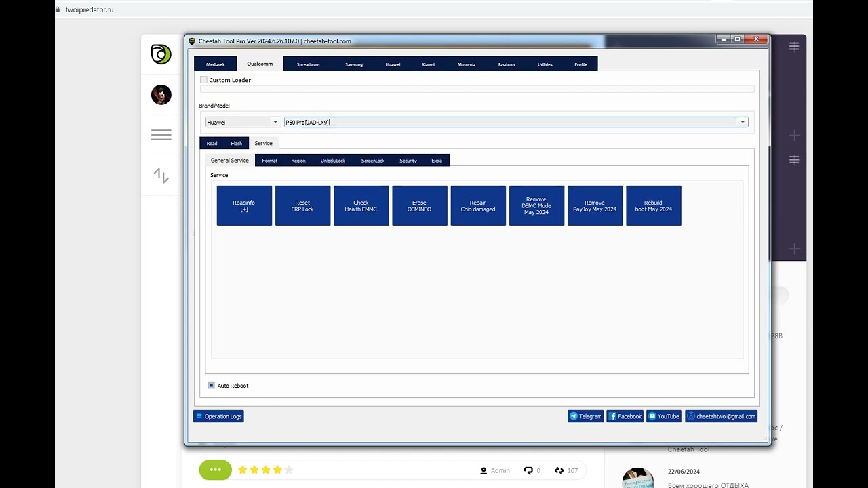The width and height of the screenshot is (868, 488).
Task: Expand the Huawei brand dropdown
Action: (275, 122)
